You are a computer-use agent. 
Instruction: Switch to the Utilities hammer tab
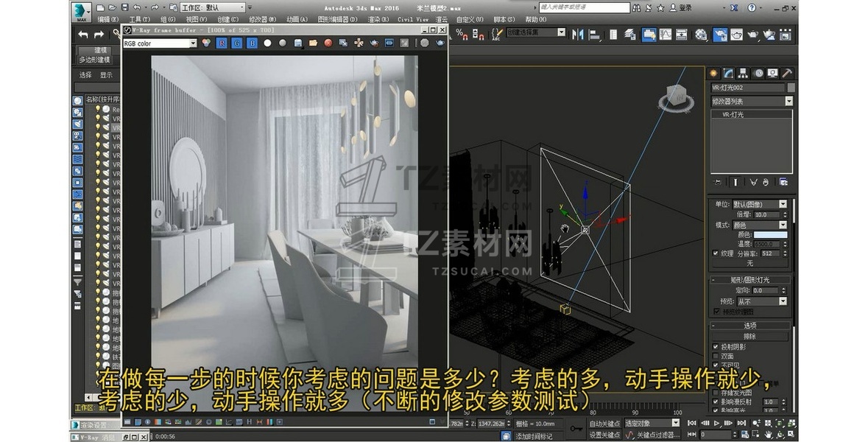tap(787, 73)
